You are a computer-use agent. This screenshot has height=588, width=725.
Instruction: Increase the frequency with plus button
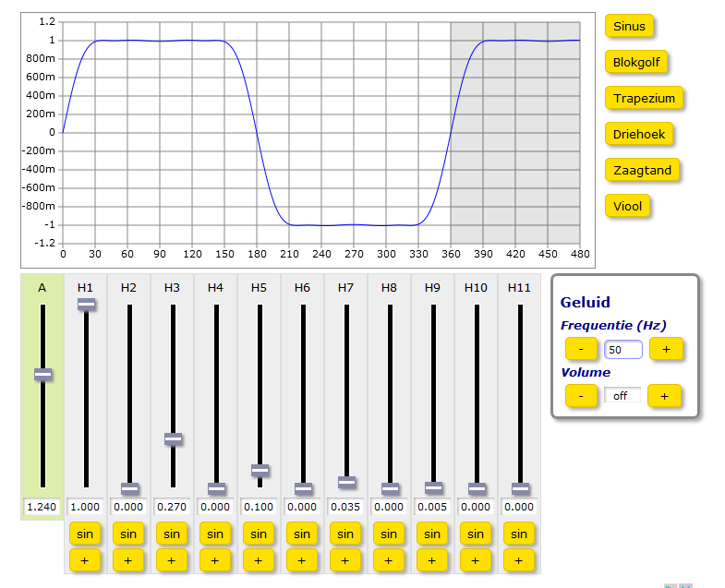click(x=666, y=349)
